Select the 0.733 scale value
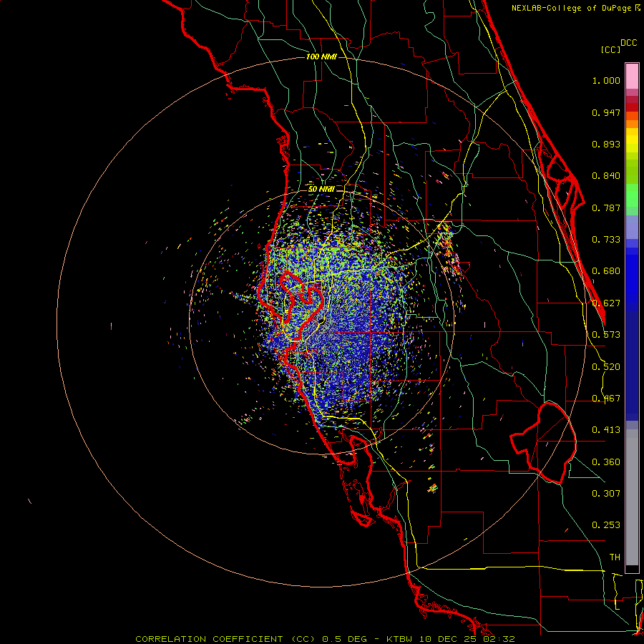This screenshot has height=644, width=644. (606, 240)
